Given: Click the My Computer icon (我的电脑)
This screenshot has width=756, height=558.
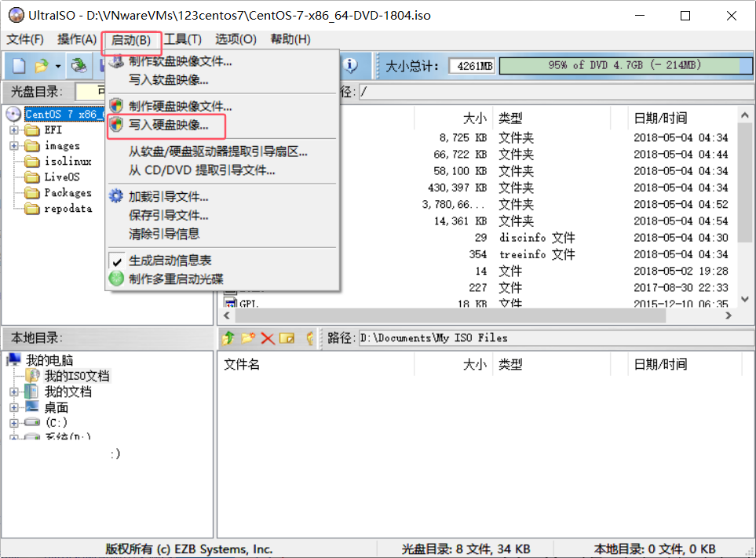Looking at the screenshot, I should 14,359.
